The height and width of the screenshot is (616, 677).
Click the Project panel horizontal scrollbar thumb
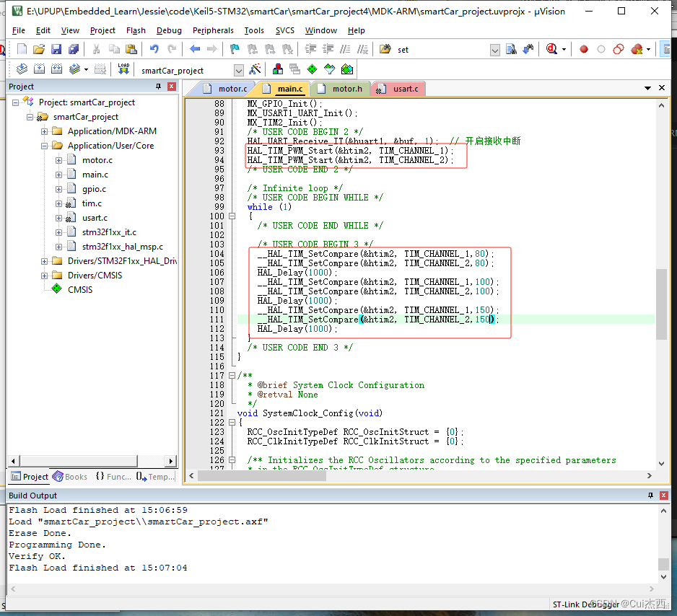[79, 461]
